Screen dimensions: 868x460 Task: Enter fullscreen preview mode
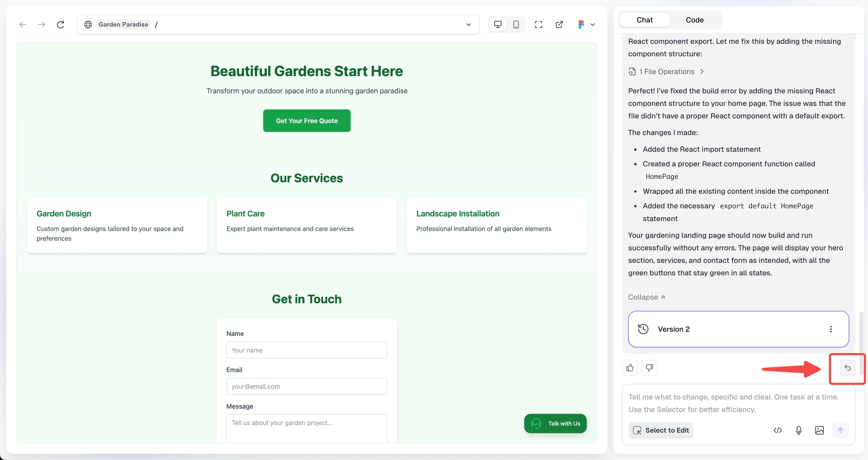(539, 24)
